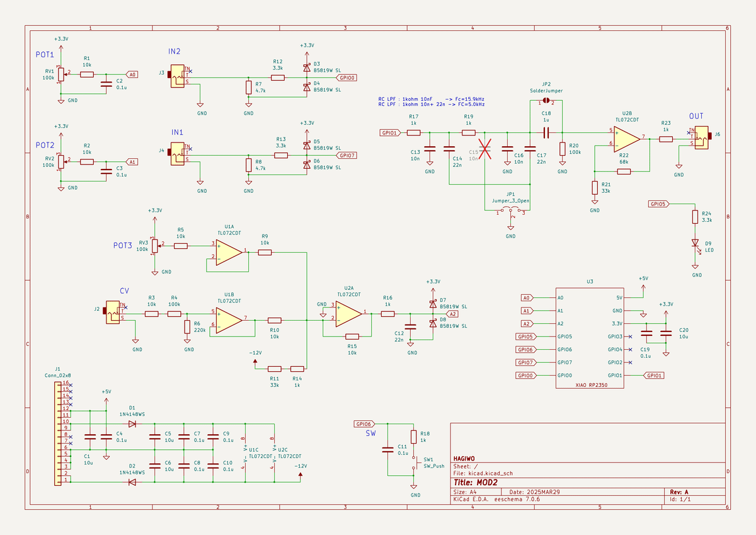This screenshot has height=535, width=756.
Task: Select the A2 label right of D7/D8
Action: coord(452,313)
